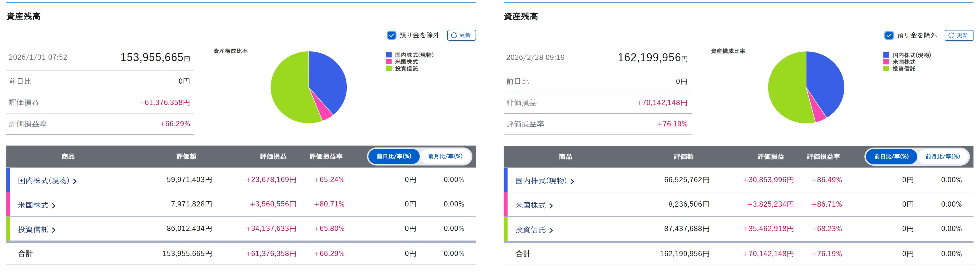
Task: Open 国内株式(現物) link in right table
Action: click(x=541, y=181)
